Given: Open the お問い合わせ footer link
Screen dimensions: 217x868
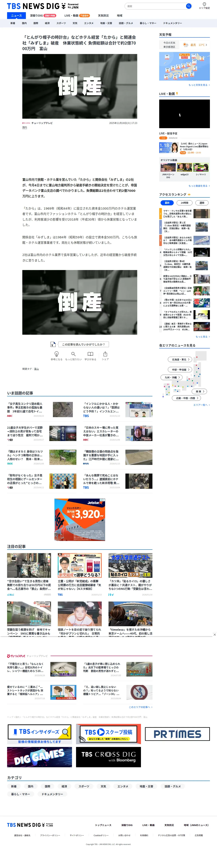Looking at the screenshot, I should (124, 836).
